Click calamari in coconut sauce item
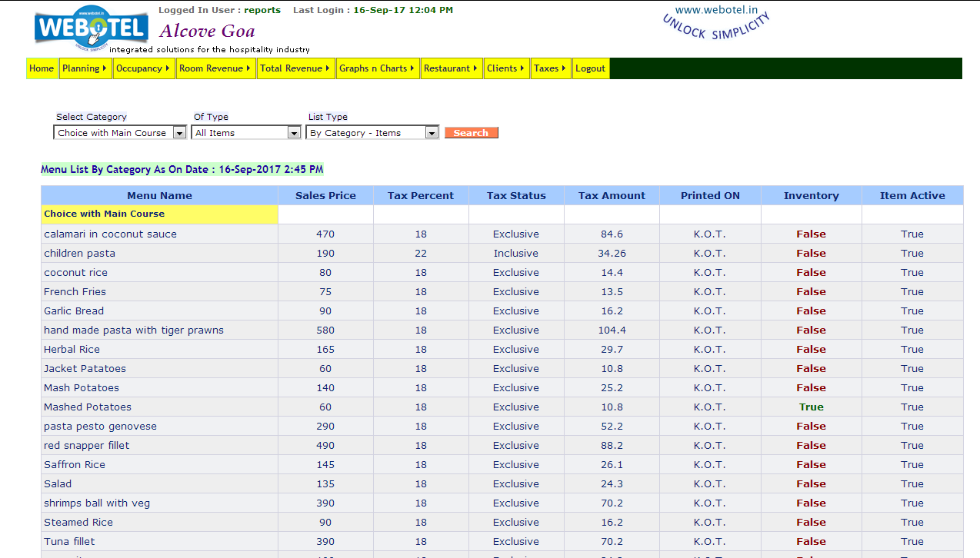 click(x=110, y=234)
